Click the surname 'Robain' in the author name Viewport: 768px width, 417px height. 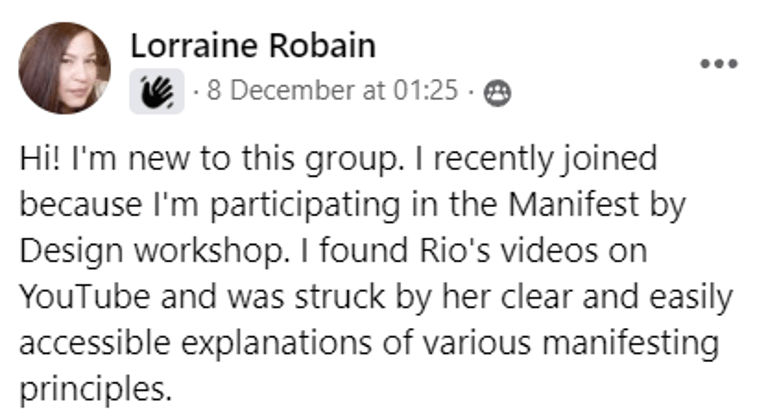point(322,46)
